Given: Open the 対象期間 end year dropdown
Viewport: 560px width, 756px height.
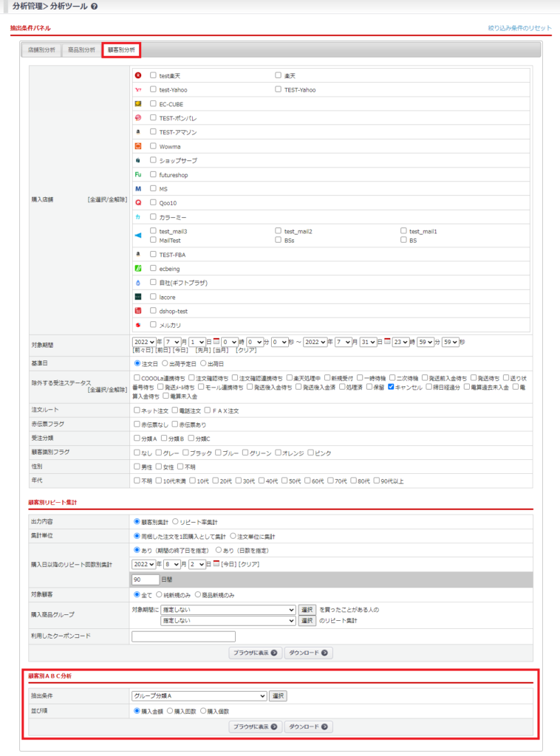Looking at the screenshot, I should (x=315, y=342).
